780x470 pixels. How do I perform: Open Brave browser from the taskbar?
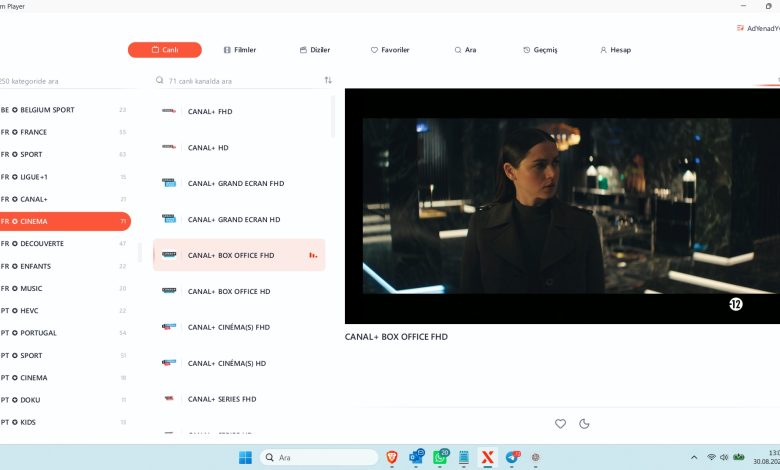click(x=392, y=457)
